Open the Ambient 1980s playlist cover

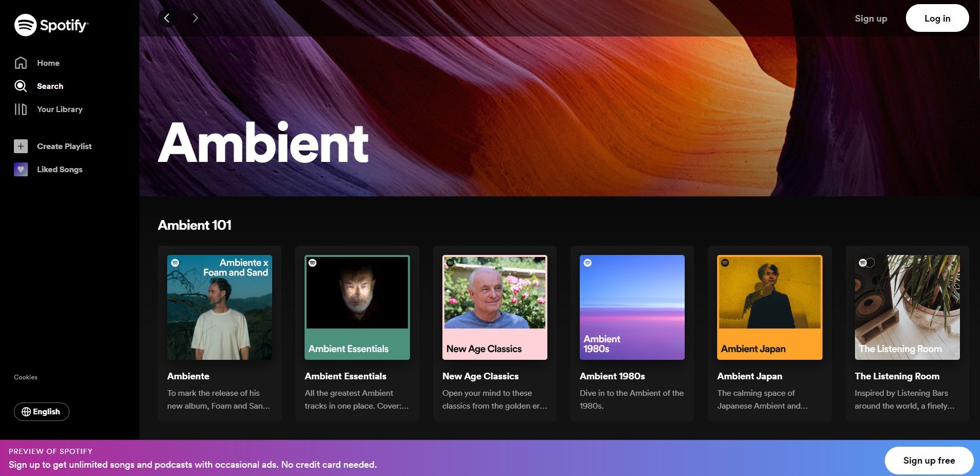[x=632, y=307]
